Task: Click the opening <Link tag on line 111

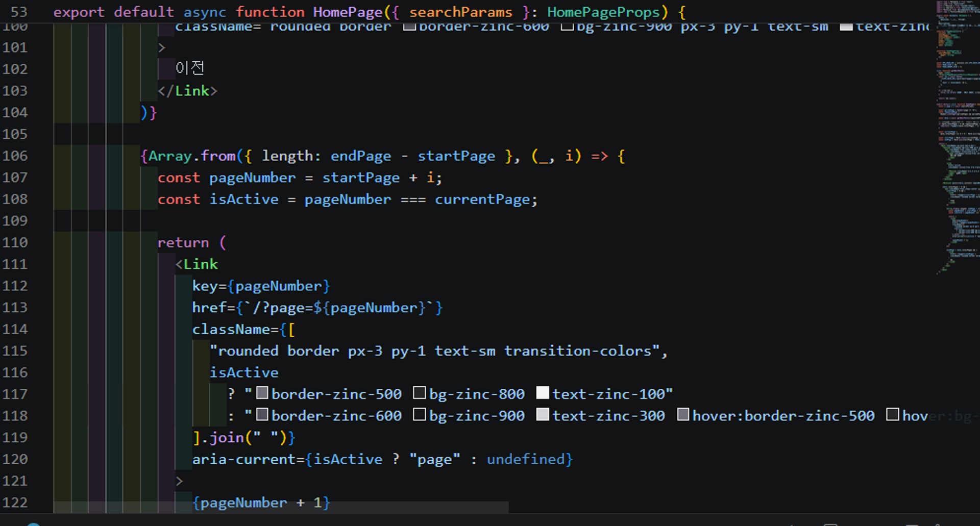Action: [x=197, y=264]
